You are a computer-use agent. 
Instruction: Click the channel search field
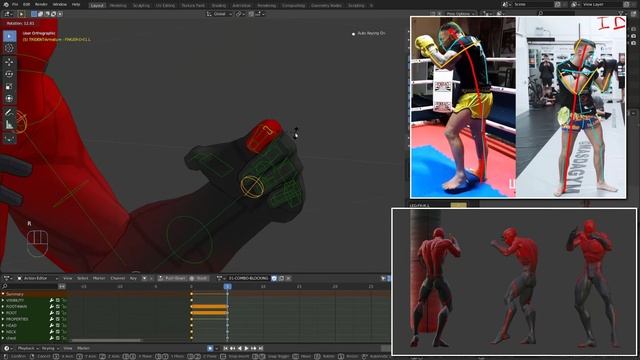point(29,287)
